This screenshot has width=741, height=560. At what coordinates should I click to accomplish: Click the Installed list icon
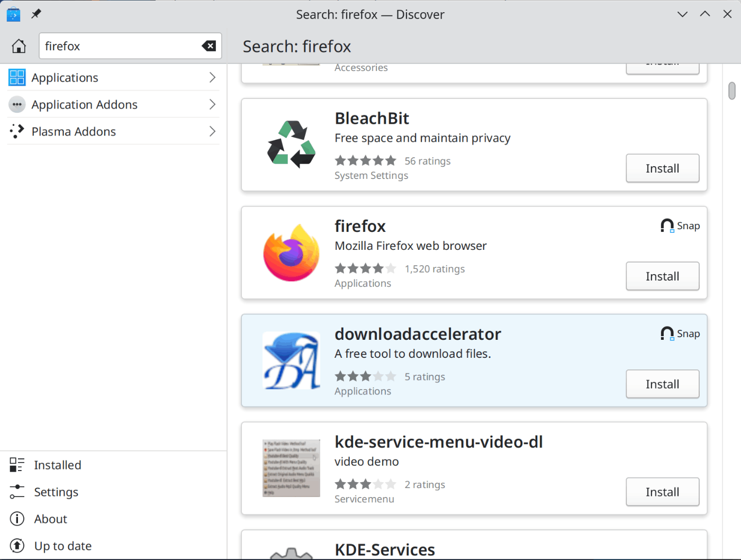[x=17, y=465]
